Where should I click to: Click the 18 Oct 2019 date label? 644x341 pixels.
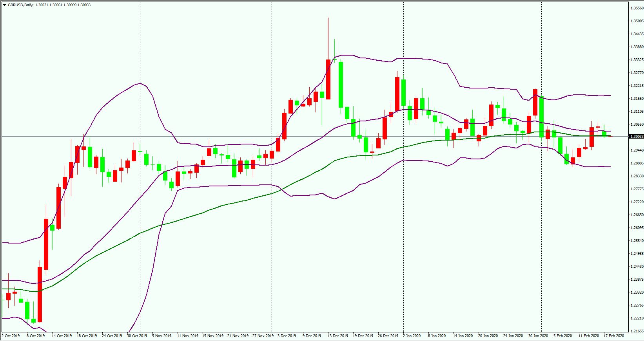pyautogui.click(x=87, y=336)
